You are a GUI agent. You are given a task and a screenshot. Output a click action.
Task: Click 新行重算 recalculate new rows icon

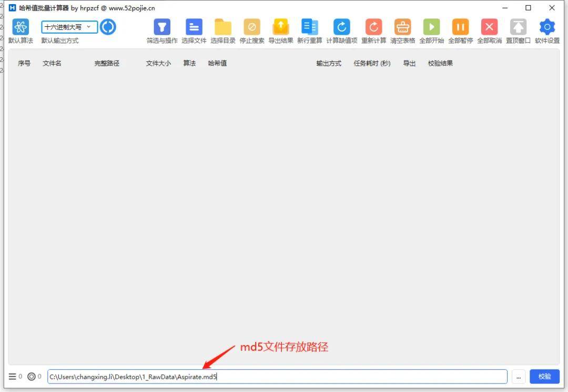click(310, 27)
